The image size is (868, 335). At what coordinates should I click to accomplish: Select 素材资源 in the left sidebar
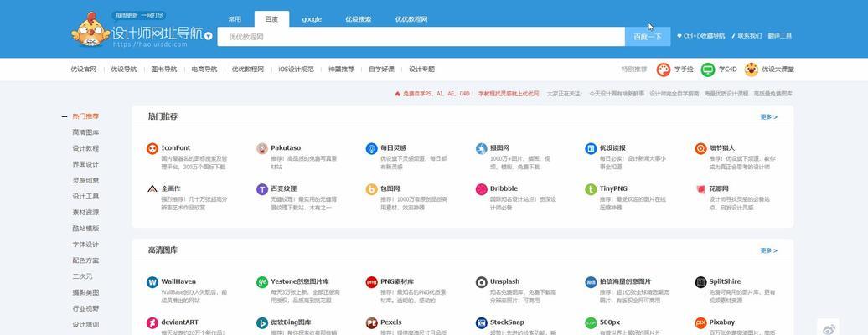[x=85, y=213]
